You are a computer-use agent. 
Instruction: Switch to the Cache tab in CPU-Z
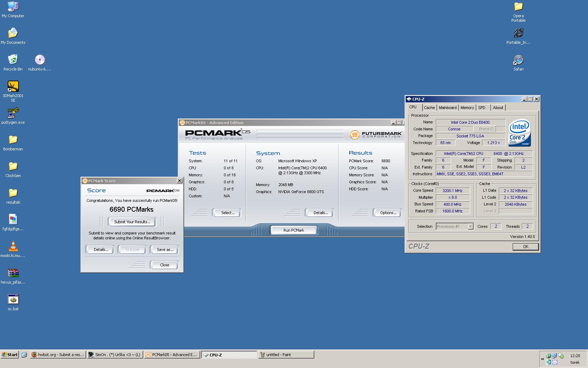pyautogui.click(x=429, y=108)
